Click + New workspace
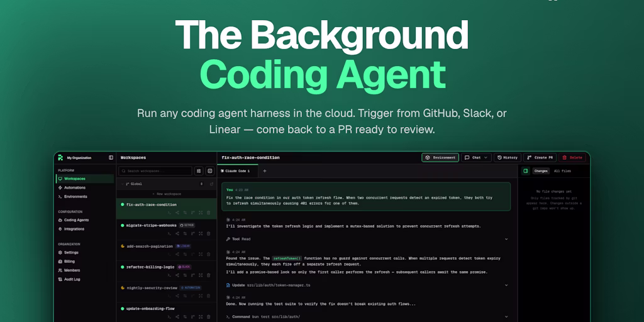Image resolution: width=644 pixels, height=322 pixels. tap(166, 194)
